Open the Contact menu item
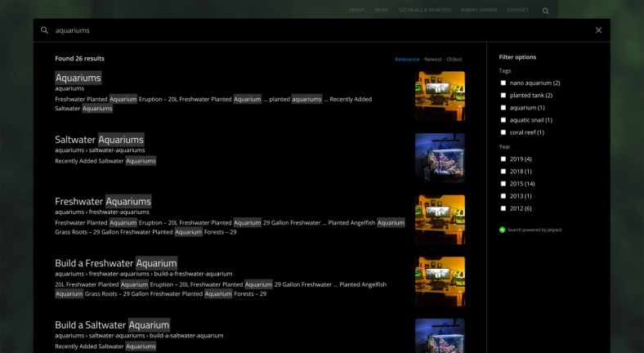 518,10
